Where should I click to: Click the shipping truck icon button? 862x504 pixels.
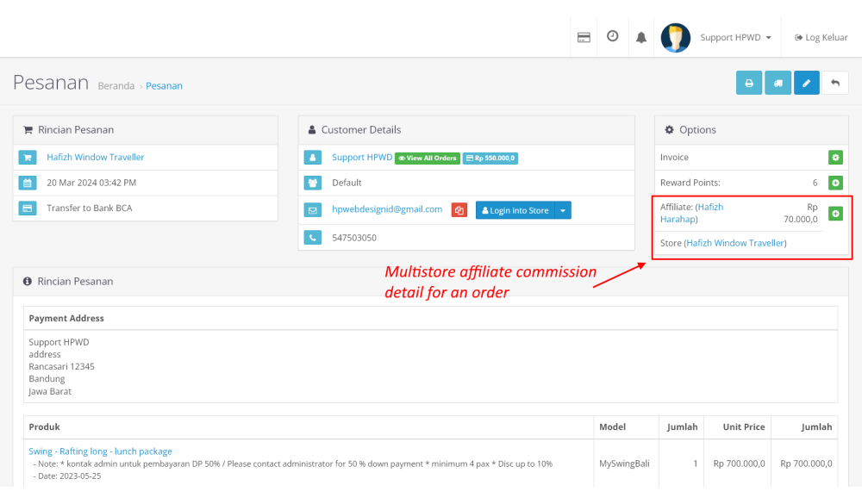tap(778, 83)
